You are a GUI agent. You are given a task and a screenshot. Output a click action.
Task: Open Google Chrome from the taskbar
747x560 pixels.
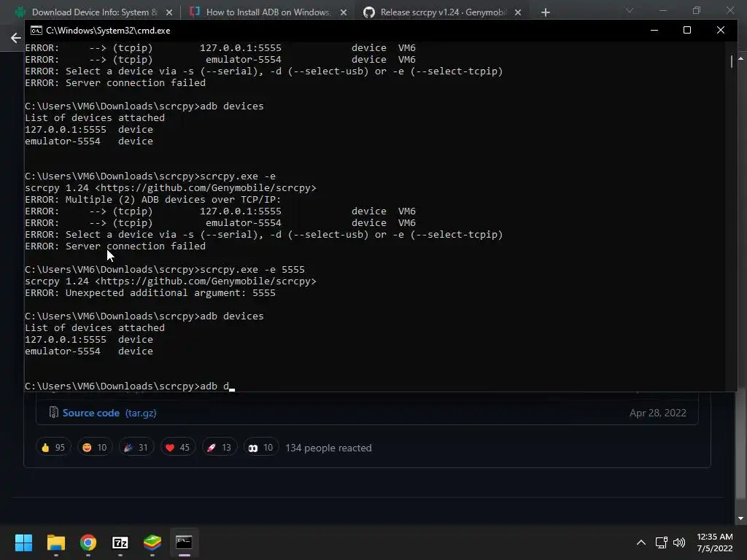[x=88, y=542]
